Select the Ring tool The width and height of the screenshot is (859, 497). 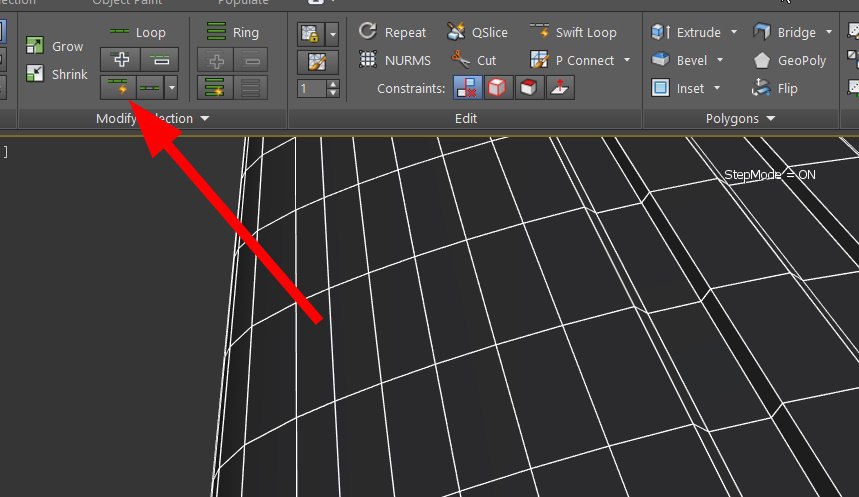coord(233,32)
